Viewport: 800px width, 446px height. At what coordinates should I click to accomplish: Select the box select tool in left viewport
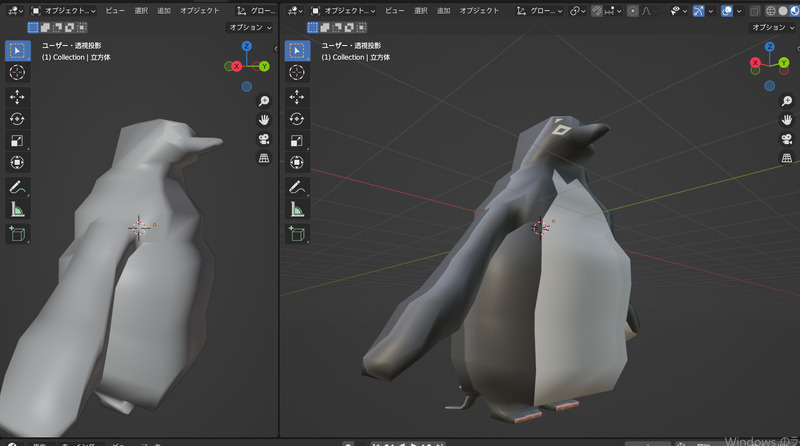pos(17,51)
